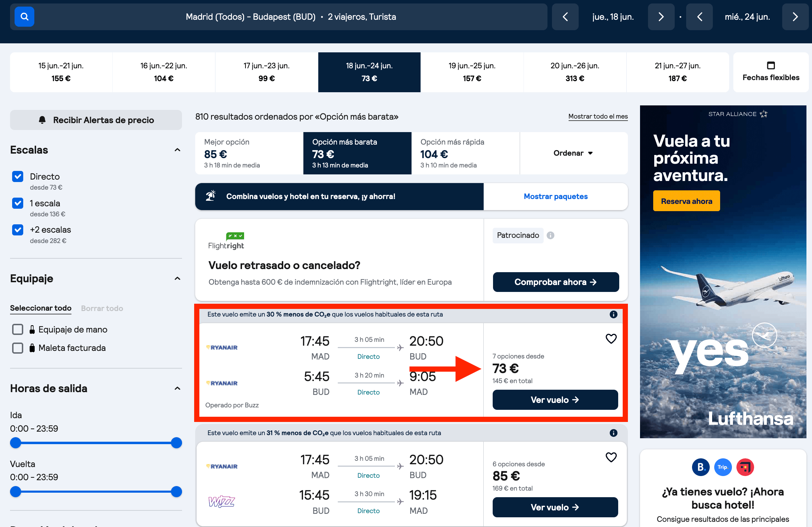812x527 pixels.
Task: Click the blue search magnifier icon
Action: [x=24, y=17]
